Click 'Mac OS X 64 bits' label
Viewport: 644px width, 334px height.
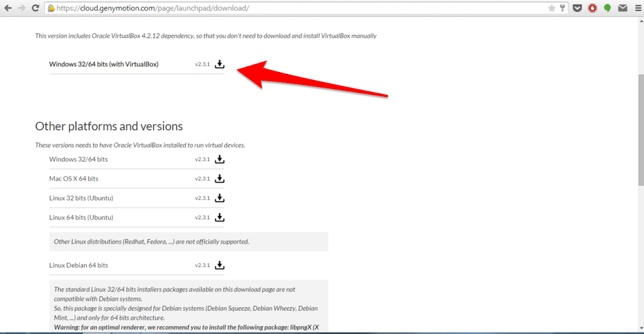tap(74, 178)
